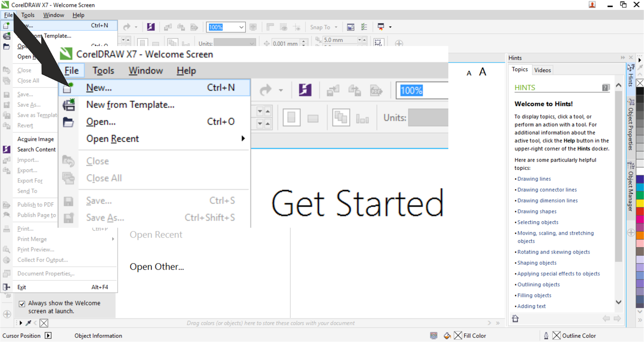644x342 pixels.
Task: Click the black swatch in color palette
Action: pyautogui.click(x=640, y=91)
